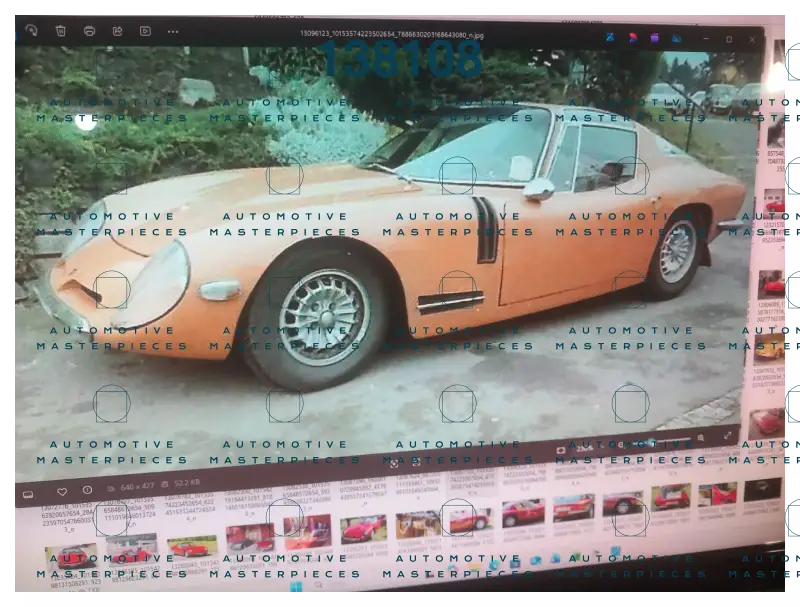Click the first blue edit-image icon in title bar
This screenshot has width=800, height=607.
pos(610,37)
